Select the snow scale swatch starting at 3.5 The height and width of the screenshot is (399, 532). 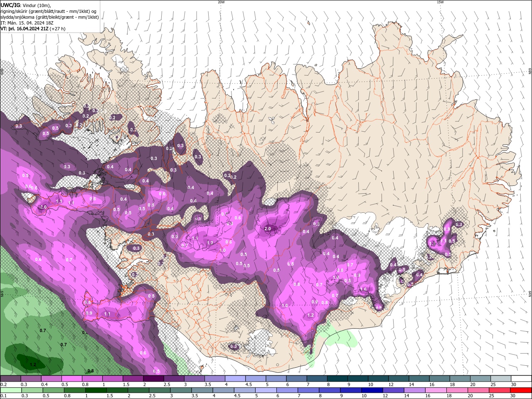[x=214, y=379]
